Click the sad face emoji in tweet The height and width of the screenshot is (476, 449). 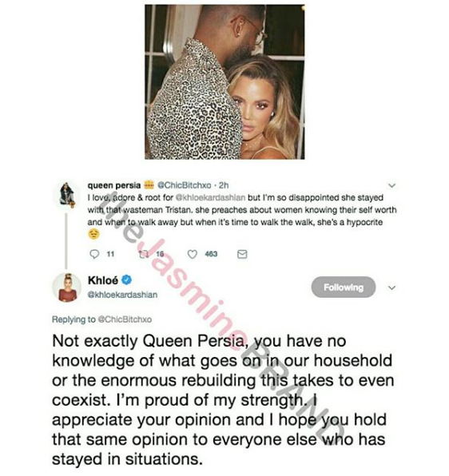pyautogui.click(x=93, y=234)
